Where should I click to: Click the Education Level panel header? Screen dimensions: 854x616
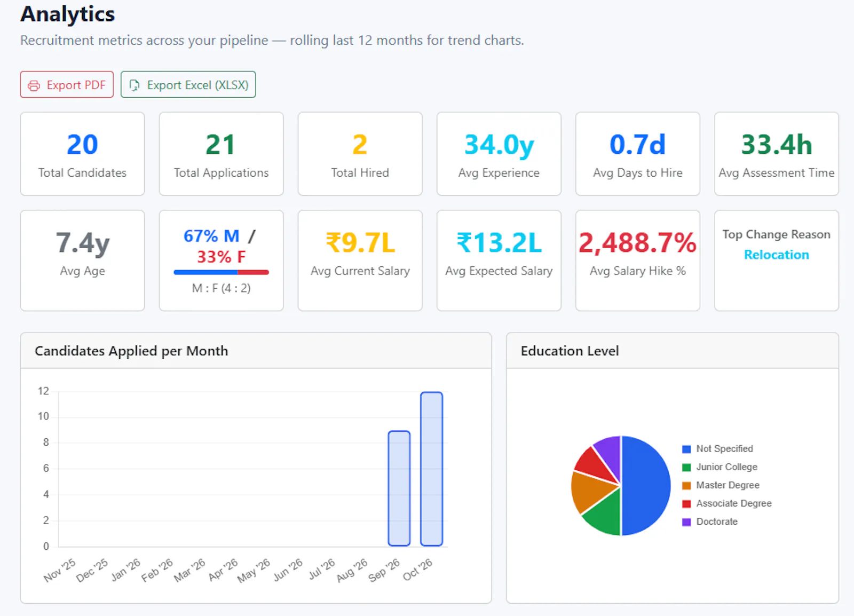(x=672, y=351)
